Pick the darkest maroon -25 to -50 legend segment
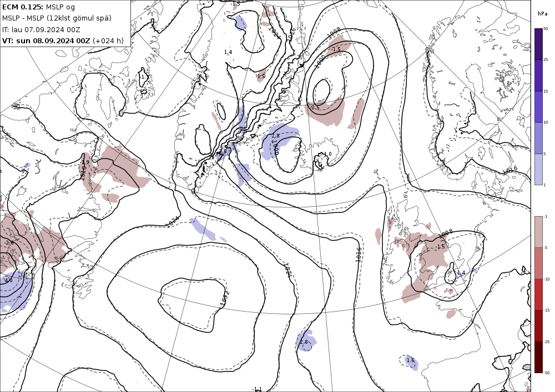This screenshot has height=392, width=555. point(538,357)
